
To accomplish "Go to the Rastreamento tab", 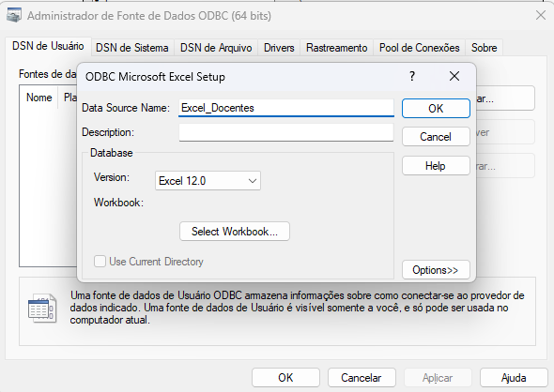I will pos(337,48).
